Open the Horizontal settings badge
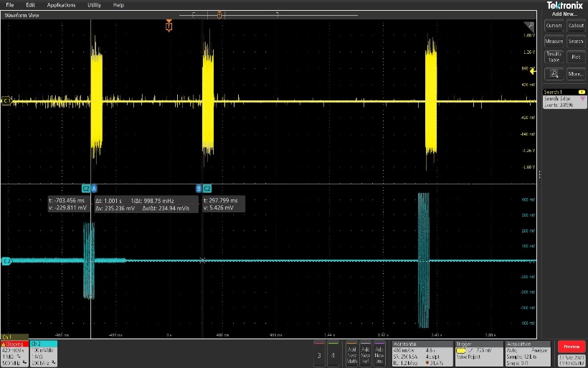 pyautogui.click(x=422, y=352)
